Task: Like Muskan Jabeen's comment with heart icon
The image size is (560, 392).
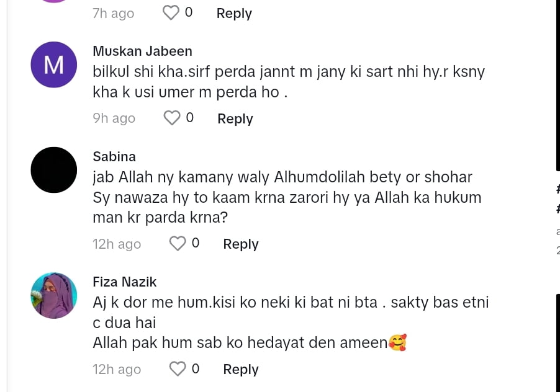Action: point(171,118)
